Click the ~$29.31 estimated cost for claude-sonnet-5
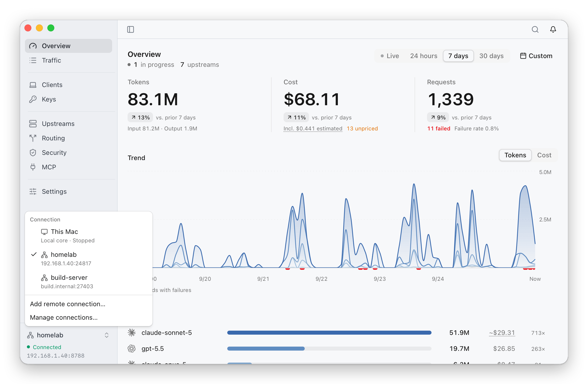The width and height of the screenshot is (588, 384). click(502, 333)
